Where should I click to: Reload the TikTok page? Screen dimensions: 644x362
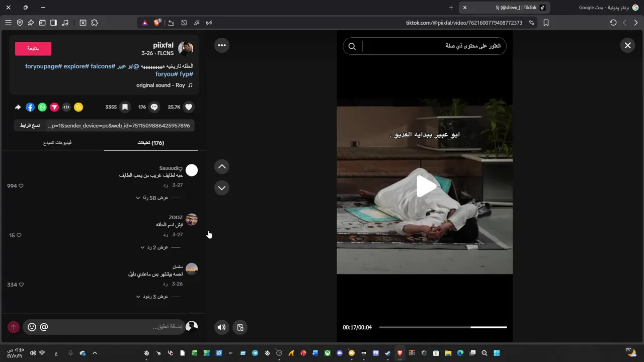point(613,23)
